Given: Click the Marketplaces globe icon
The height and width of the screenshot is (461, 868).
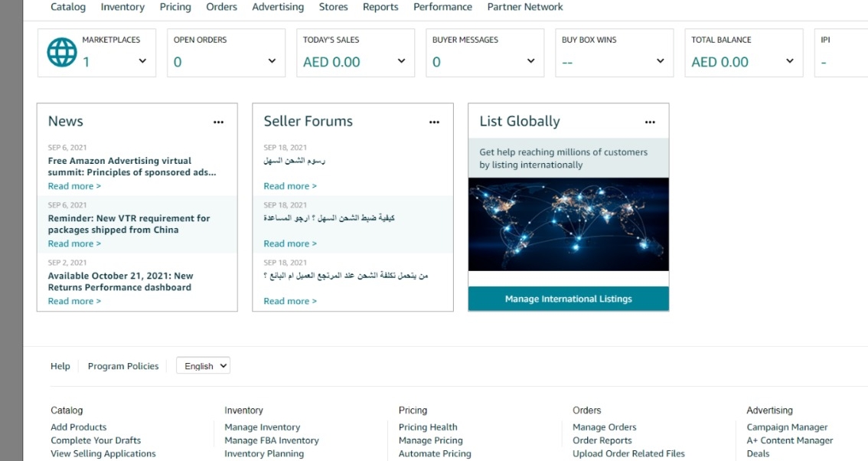Looking at the screenshot, I should click(x=62, y=53).
